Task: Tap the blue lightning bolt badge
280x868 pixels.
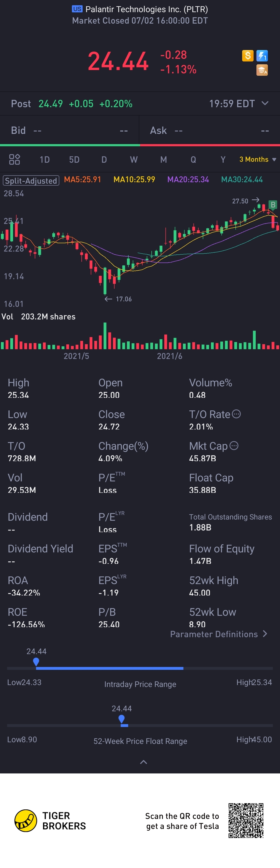Action: coord(262,56)
